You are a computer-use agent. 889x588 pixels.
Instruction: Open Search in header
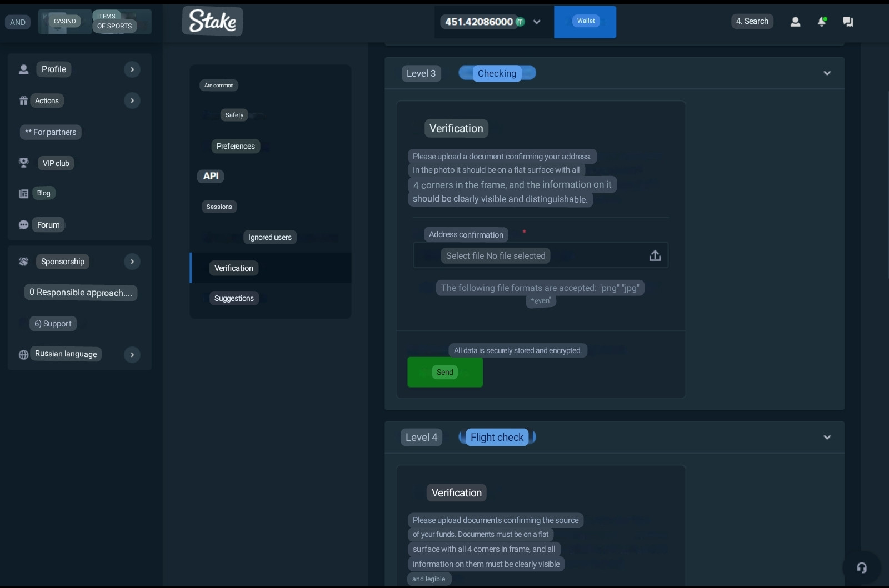click(752, 21)
